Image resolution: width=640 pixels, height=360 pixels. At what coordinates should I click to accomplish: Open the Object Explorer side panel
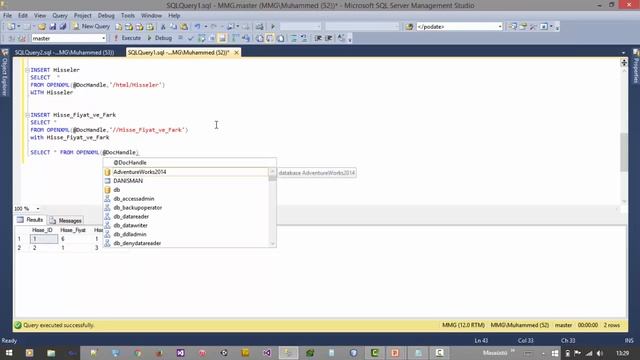click(x=5, y=73)
